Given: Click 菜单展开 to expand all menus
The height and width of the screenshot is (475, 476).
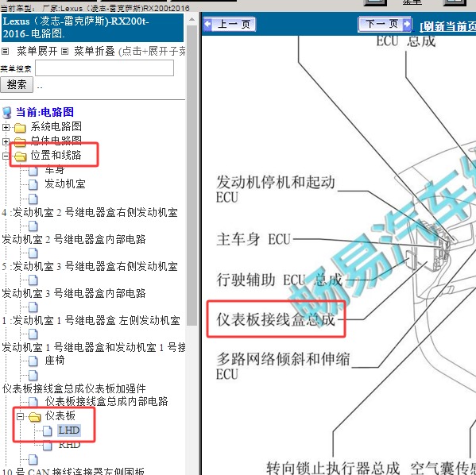Looking at the screenshot, I should click(37, 51).
